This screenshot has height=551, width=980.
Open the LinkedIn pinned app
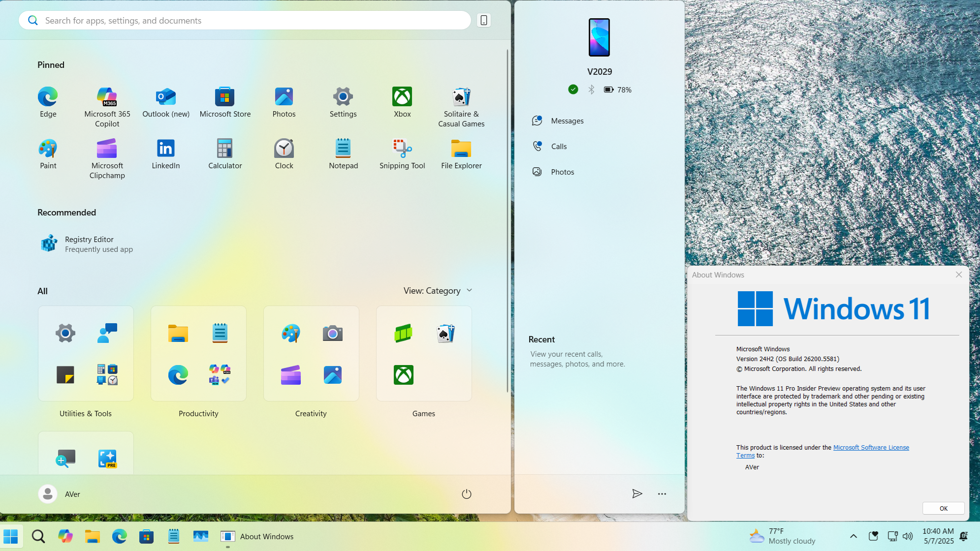click(166, 154)
